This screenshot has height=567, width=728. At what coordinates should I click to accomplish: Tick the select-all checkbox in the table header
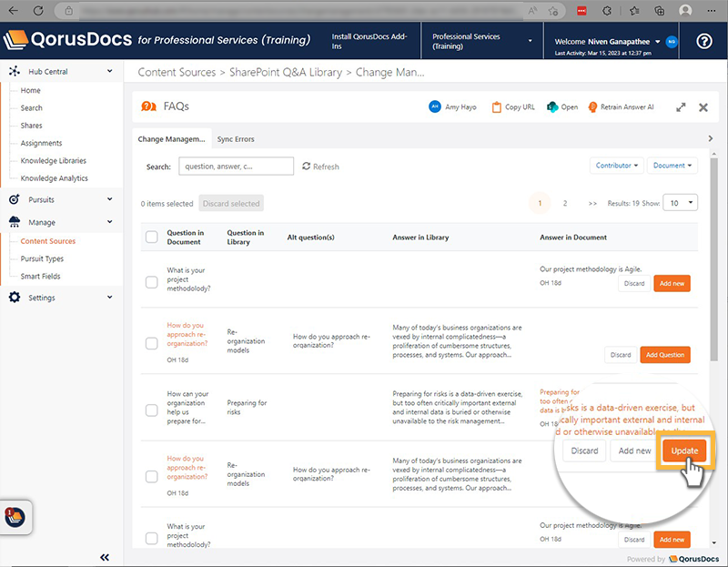click(x=152, y=237)
